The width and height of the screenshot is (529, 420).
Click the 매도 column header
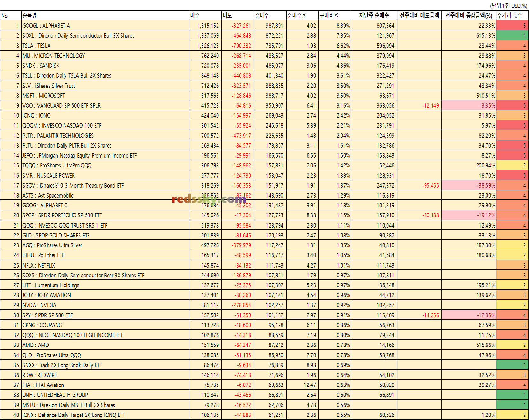click(x=238, y=15)
